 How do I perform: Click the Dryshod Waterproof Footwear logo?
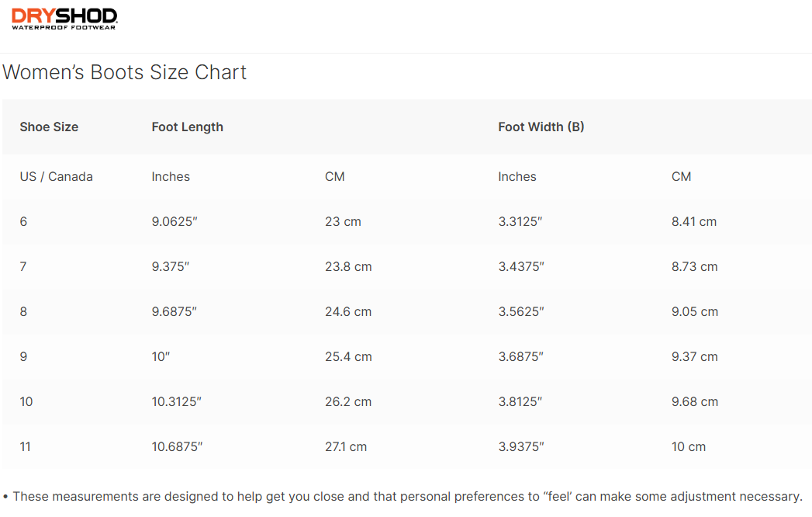64,19
